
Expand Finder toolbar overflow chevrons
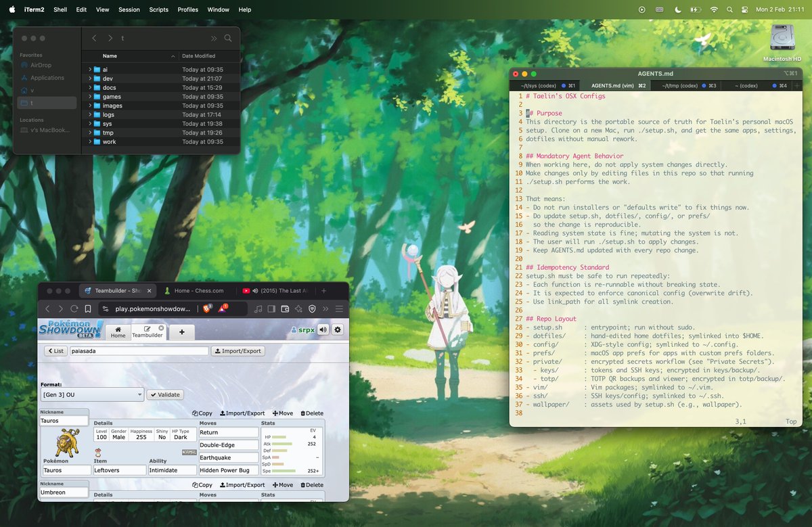coord(214,39)
